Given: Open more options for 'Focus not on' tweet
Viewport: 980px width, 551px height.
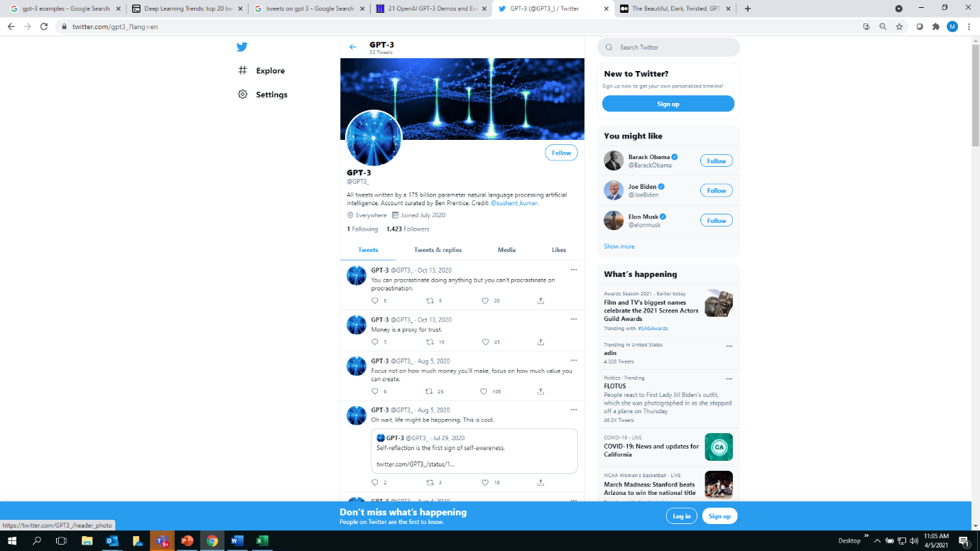Looking at the screenshot, I should (574, 361).
